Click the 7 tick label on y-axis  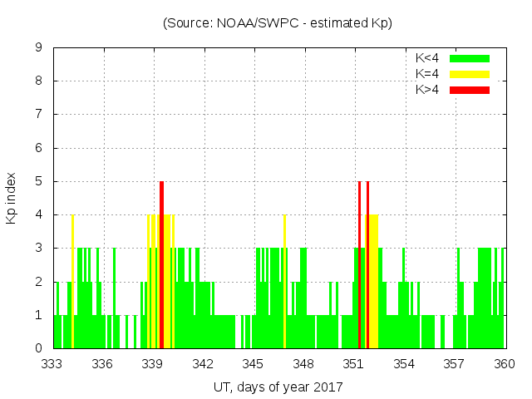click(x=38, y=114)
